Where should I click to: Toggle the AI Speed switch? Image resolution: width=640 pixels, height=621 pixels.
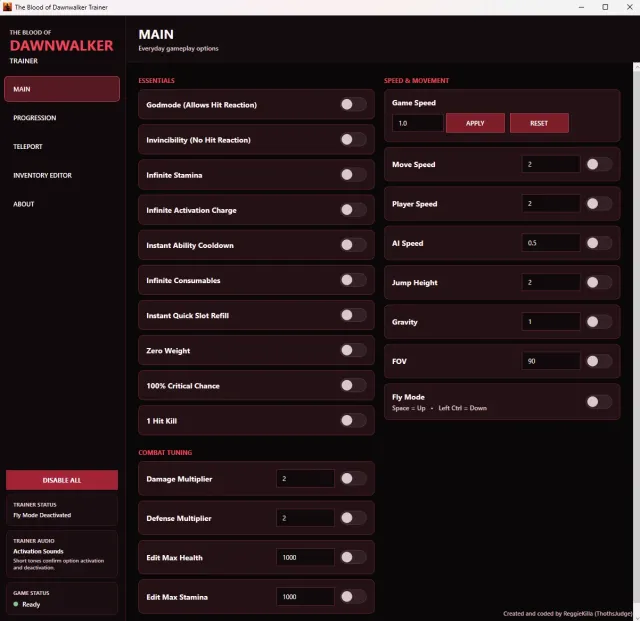coord(599,243)
